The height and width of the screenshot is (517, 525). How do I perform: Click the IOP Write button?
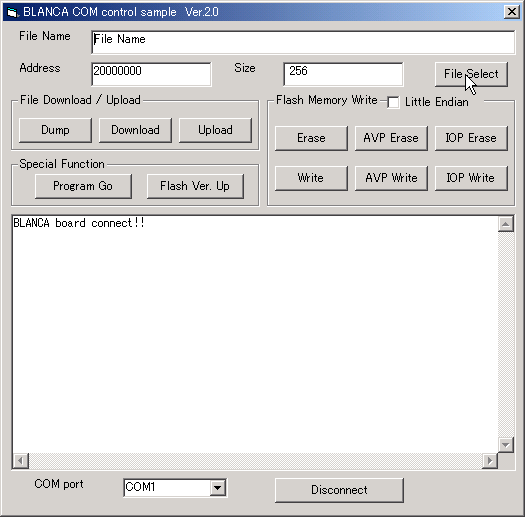point(471,178)
